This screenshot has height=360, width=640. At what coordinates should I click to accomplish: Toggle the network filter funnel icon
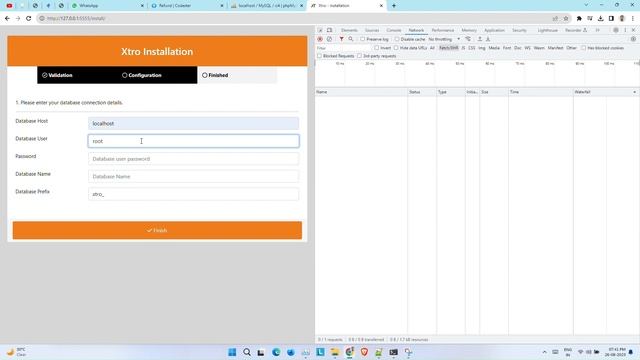click(x=341, y=39)
